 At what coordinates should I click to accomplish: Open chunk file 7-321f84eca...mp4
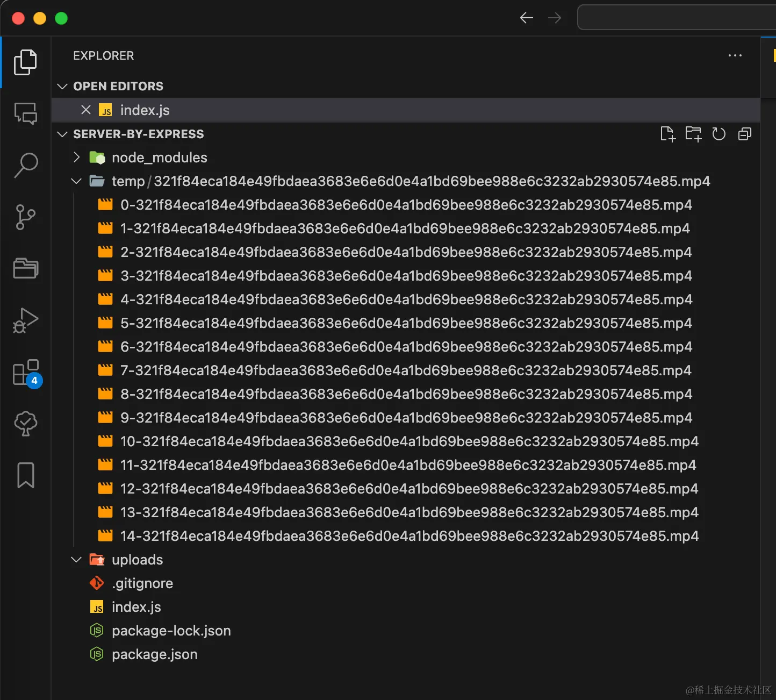(x=406, y=370)
